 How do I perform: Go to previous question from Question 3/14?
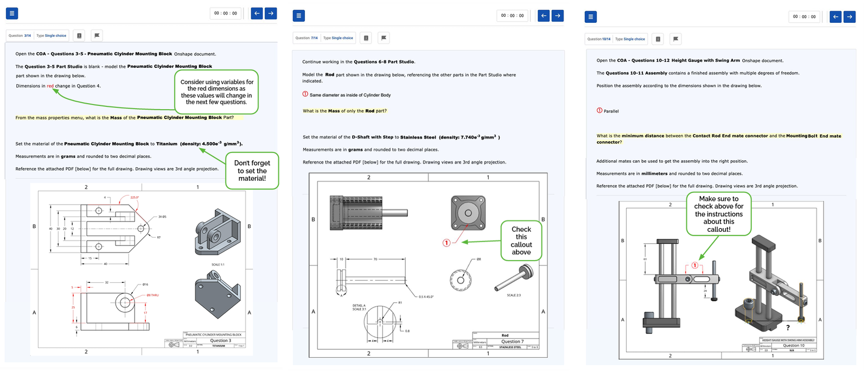(257, 13)
